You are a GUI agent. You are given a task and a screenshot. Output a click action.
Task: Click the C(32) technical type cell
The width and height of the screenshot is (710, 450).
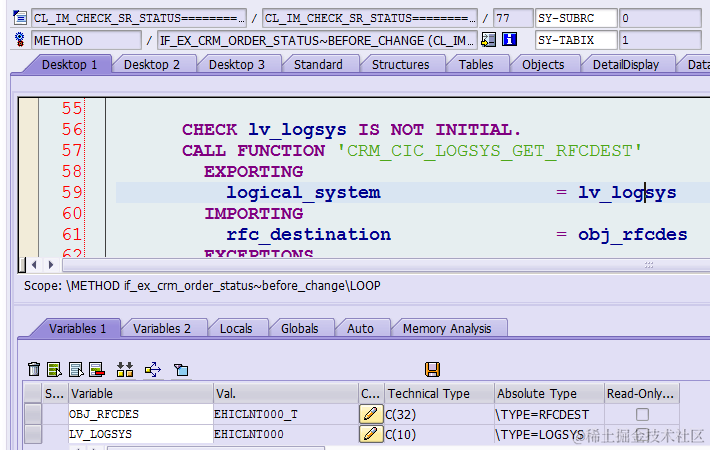[x=439, y=414]
